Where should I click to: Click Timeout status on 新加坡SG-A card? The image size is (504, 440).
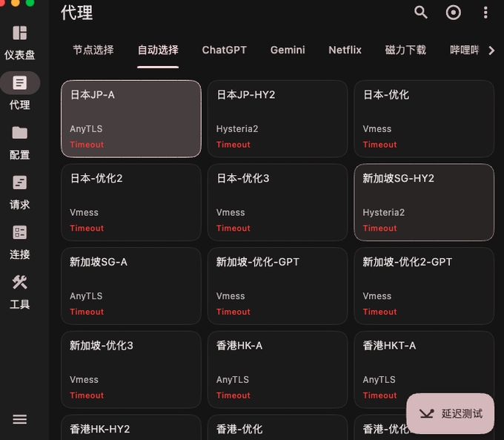(87, 312)
